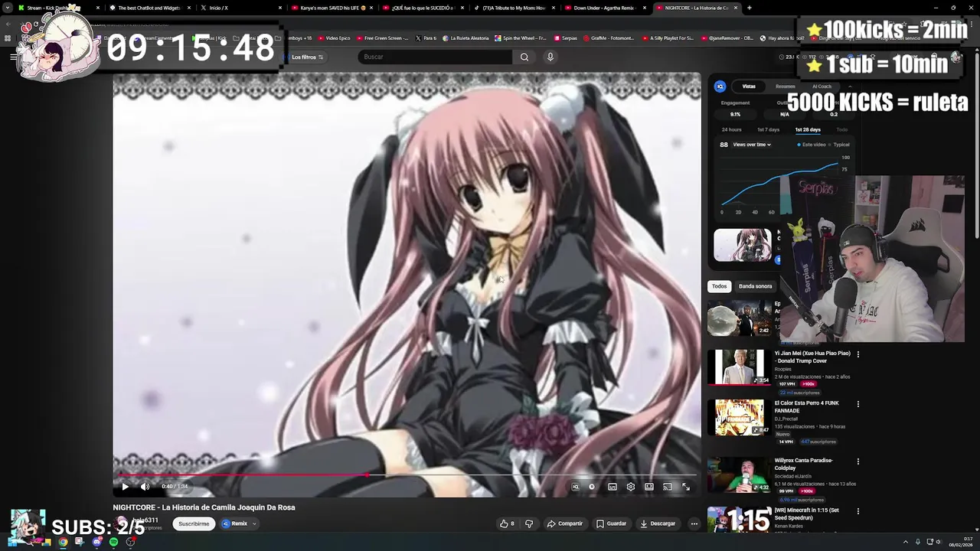Open the El Calor Esta Perro 4 FUNK thumbnail
This screenshot has height=551, width=980.
click(x=739, y=417)
